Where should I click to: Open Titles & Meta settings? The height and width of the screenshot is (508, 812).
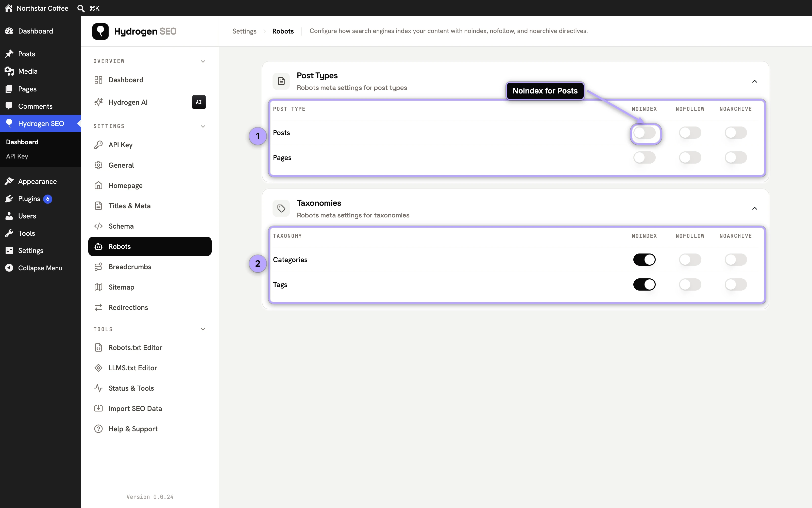click(x=150, y=206)
